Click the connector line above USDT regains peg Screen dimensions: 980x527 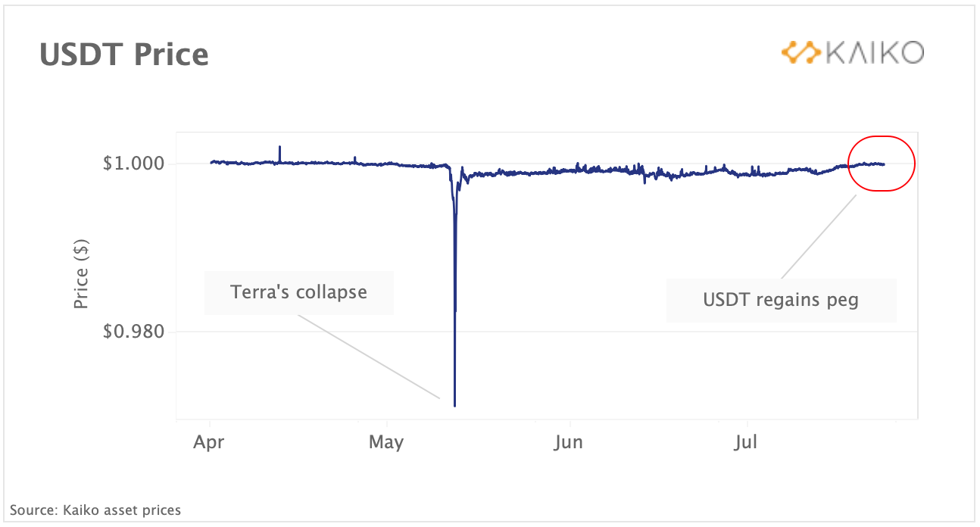tap(819, 237)
